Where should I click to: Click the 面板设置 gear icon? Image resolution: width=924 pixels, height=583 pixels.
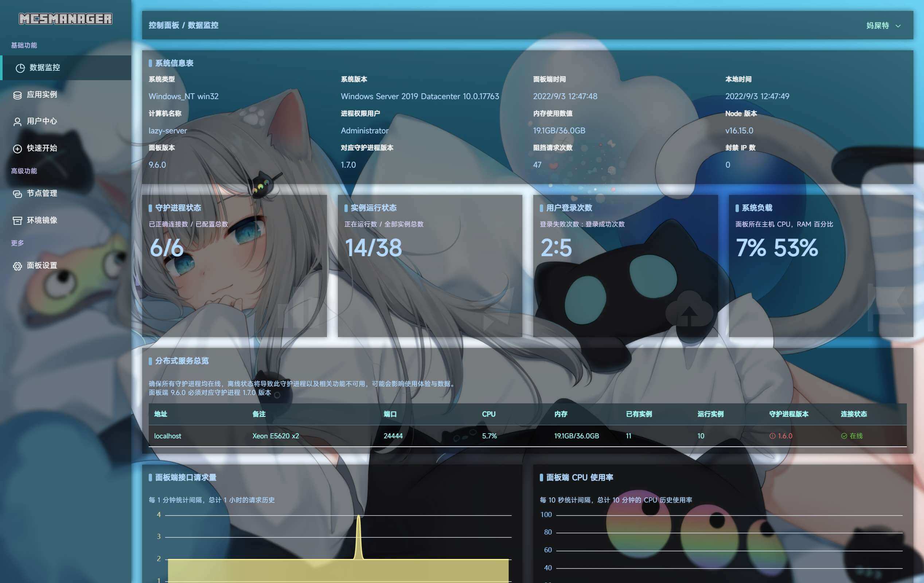(x=17, y=266)
